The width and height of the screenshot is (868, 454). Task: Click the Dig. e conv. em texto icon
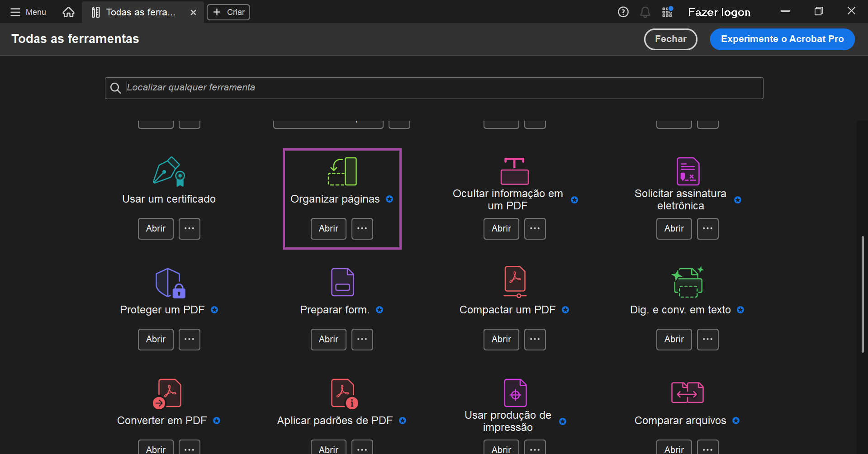click(688, 282)
